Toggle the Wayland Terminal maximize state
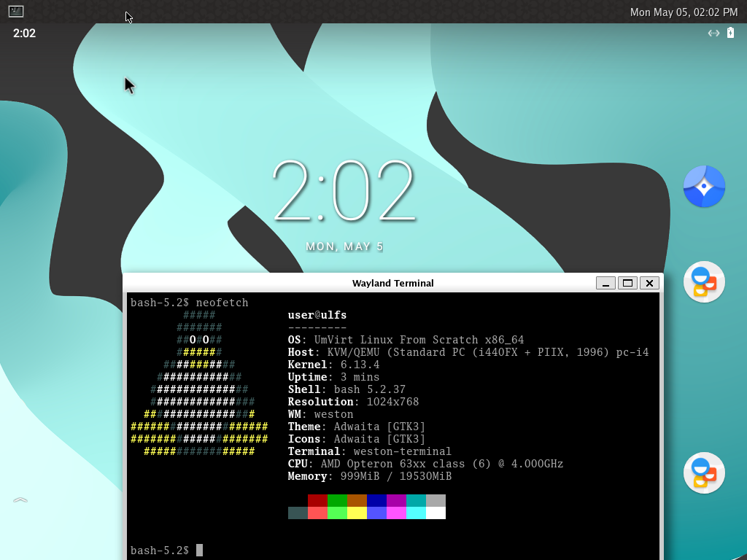Image resolution: width=747 pixels, height=560 pixels. pyautogui.click(x=627, y=283)
